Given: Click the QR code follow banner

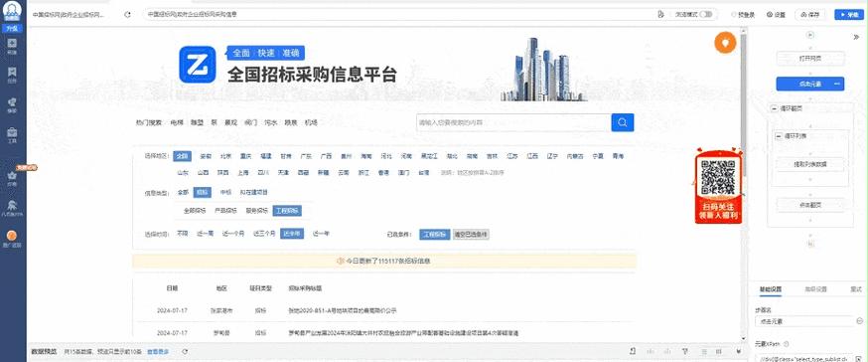Looking at the screenshot, I should click(x=719, y=186).
